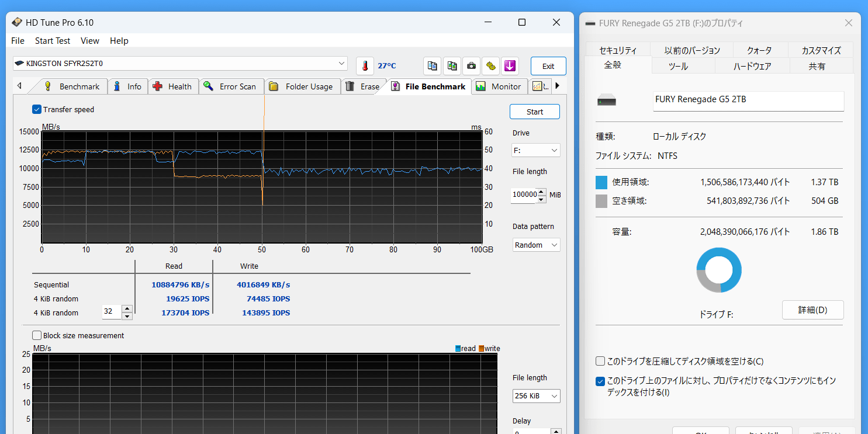Enable Block size measurement checkbox
The width and height of the screenshot is (868, 434).
point(37,335)
